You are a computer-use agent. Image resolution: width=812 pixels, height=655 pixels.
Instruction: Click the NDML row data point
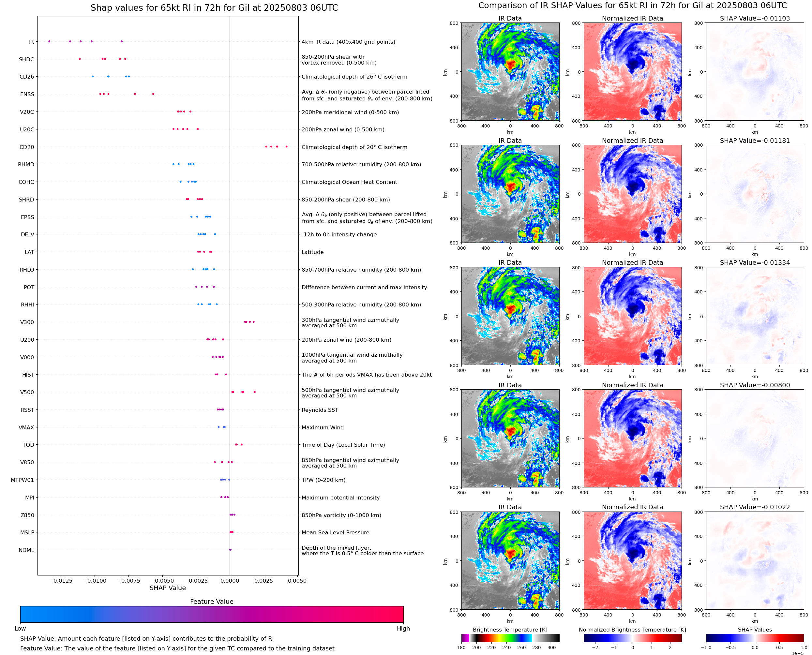tap(230, 550)
